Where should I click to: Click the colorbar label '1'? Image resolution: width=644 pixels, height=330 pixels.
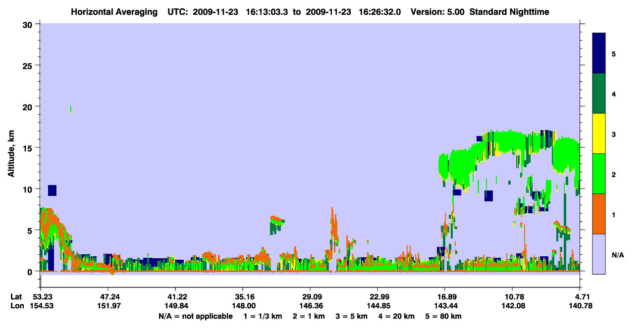[614, 215]
